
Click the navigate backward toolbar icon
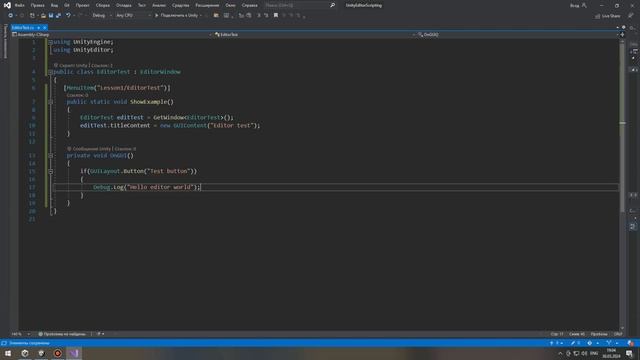[11, 16]
